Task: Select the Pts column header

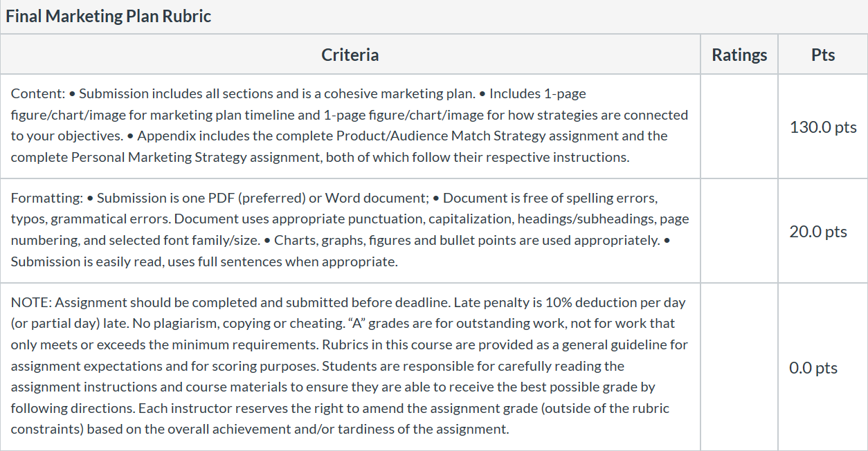Action: (x=823, y=55)
